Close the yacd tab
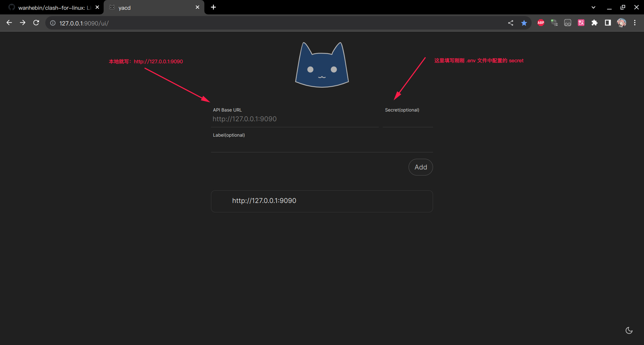The image size is (644, 345). point(197,7)
